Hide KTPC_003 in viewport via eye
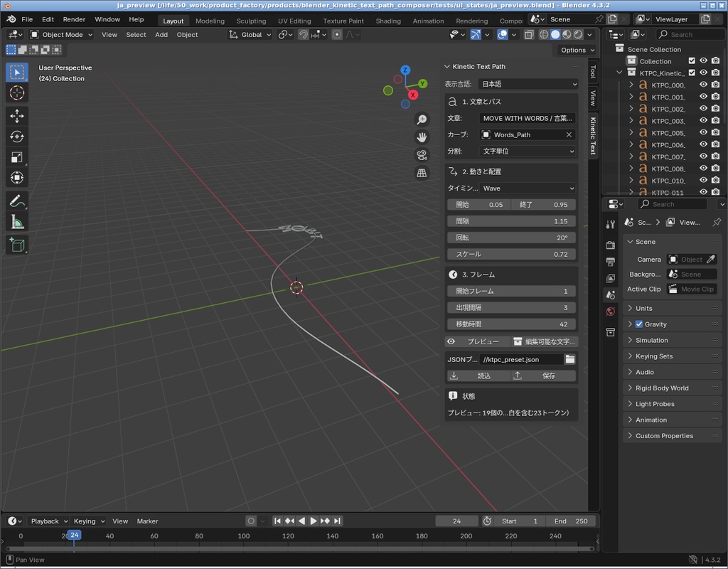The image size is (728, 569). point(703,120)
